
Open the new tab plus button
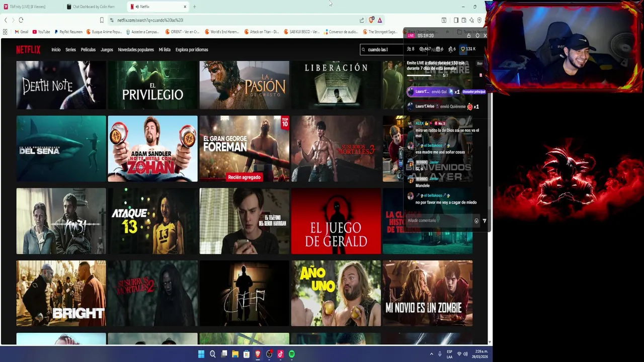point(194,7)
